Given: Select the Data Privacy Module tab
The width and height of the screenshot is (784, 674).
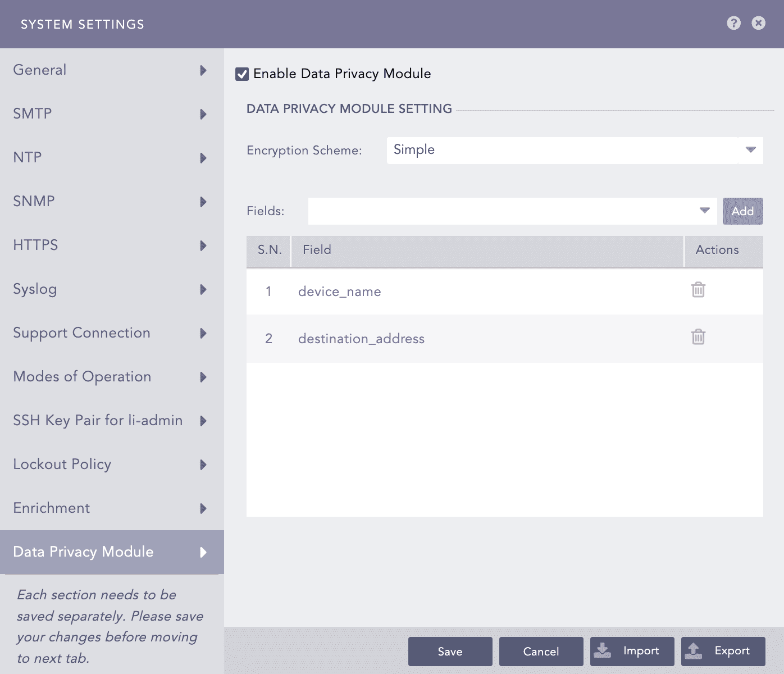Looking at the screenshot, I should pos(84,552).
